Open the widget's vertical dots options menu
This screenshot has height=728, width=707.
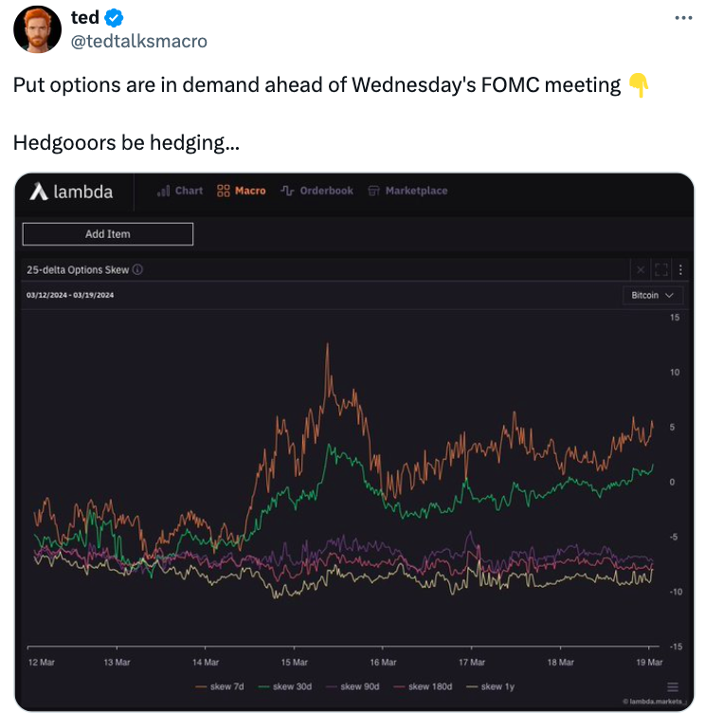(x=680, y=270)
